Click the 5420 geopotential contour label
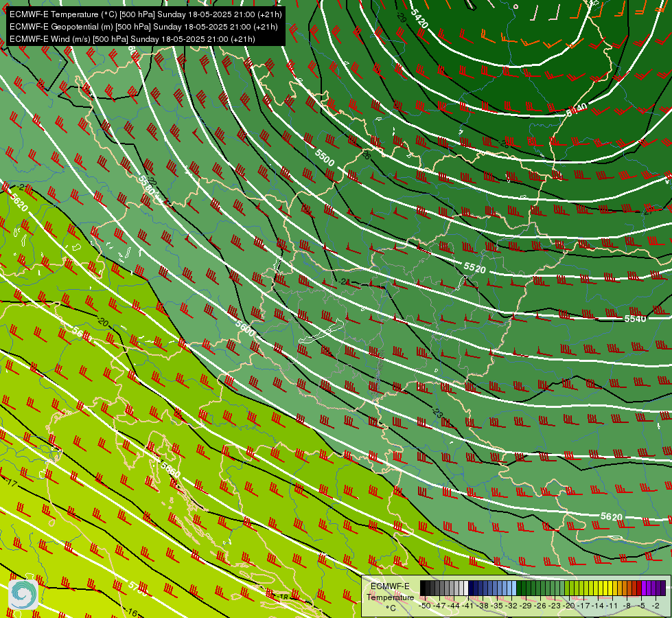Viewport: 672px width, 618px height. click(x=419, y=19)
